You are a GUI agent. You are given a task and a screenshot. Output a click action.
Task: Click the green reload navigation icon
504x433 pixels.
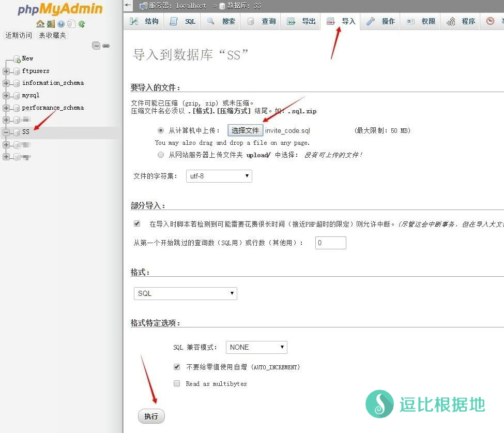[82, 24]
